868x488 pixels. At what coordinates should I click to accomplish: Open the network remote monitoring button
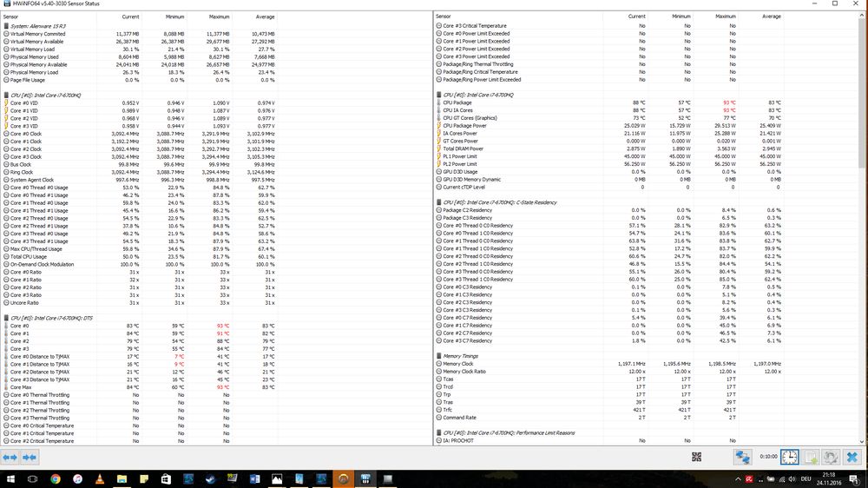tap(743, 457)
